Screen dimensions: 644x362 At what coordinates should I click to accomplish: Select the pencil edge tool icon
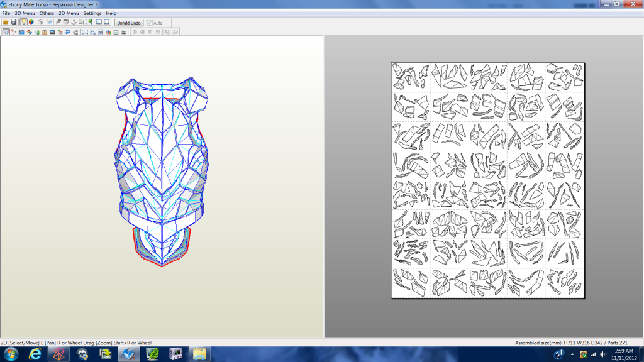tap(58, 22)
